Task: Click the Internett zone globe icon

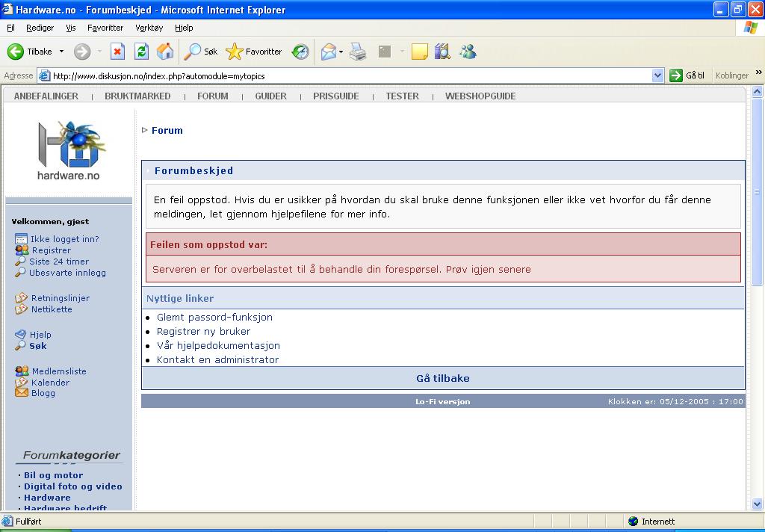Action: coord(634,522)
